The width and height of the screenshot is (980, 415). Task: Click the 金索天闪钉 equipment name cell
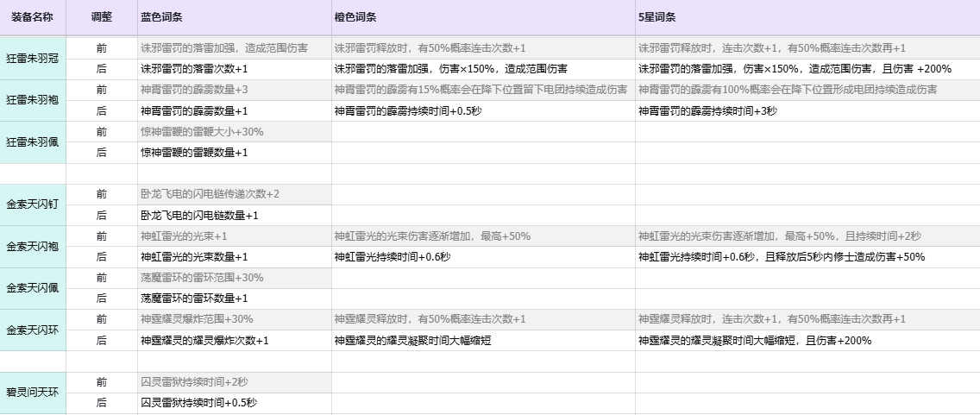tap(32, 204)
